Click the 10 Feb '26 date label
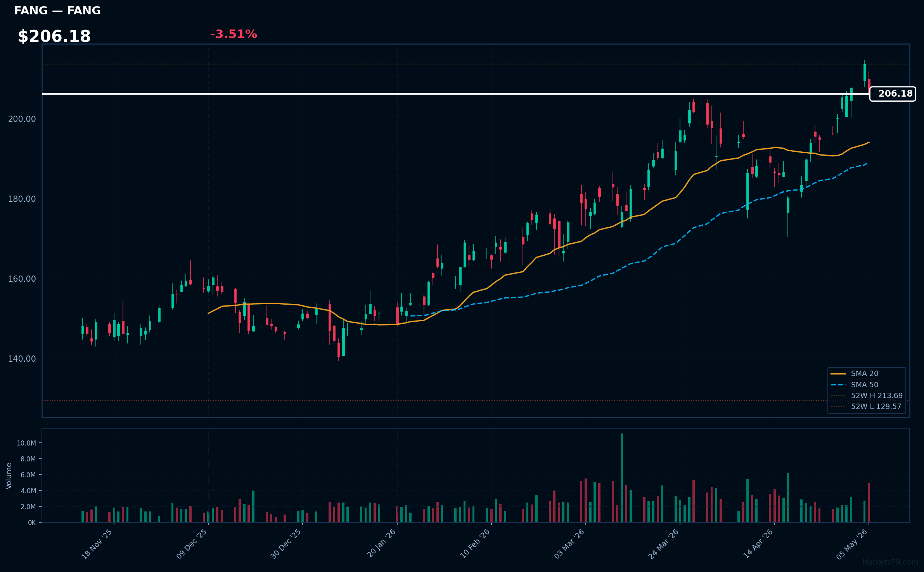Screen dimensions: 924x572 point(475,544)
